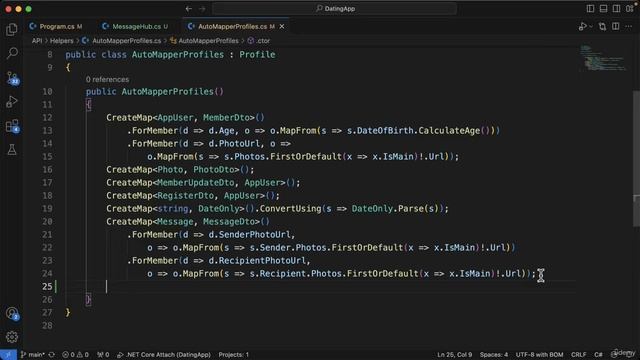The height and width of the screenshot is (360, 640).
Task: Click RecipientPhotoUrl on line 23
Action: pyautogui.click(x=262, y=260)
